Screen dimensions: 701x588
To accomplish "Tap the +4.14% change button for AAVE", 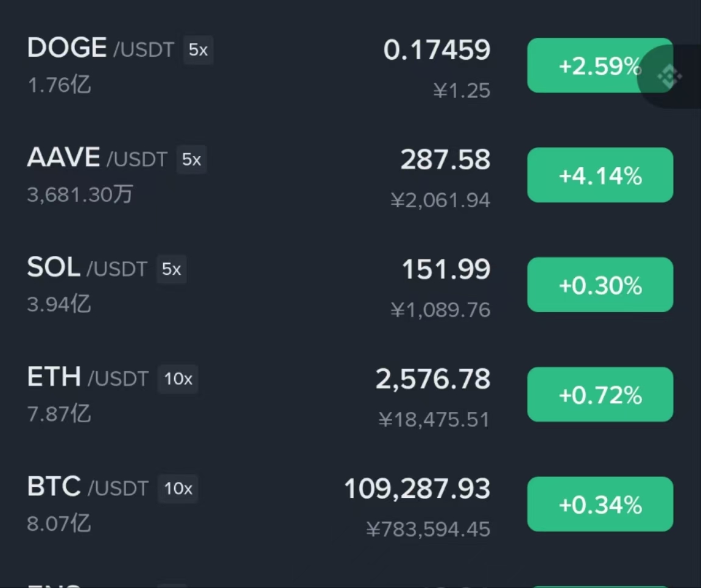I will click(x=600, y=175).
